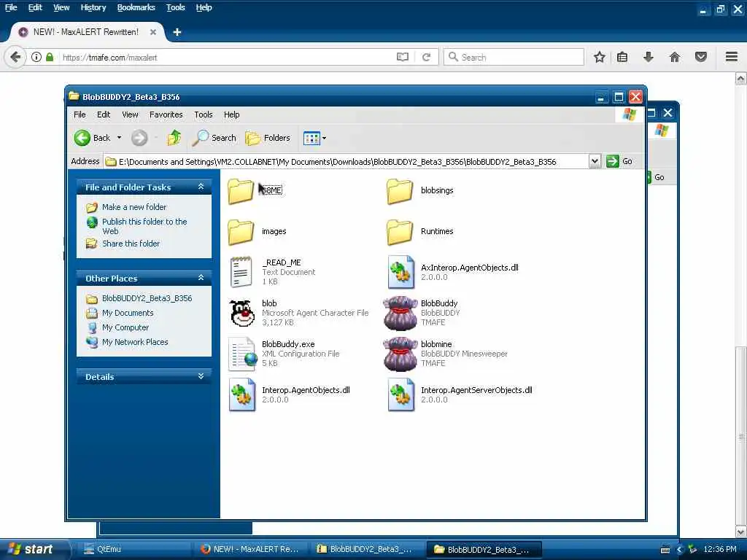Show Firefox bookmarks list icon

pyautogui.click(x=622, y=57)
